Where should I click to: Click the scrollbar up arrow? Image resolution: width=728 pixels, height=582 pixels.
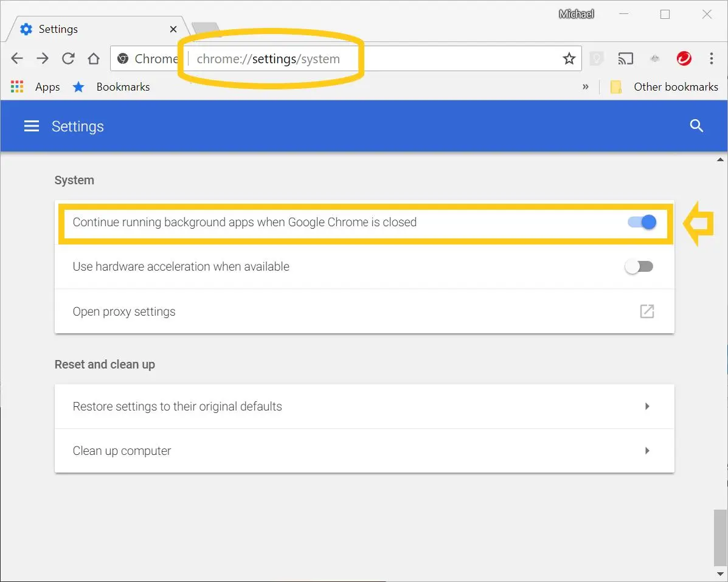tap(720, 160)
